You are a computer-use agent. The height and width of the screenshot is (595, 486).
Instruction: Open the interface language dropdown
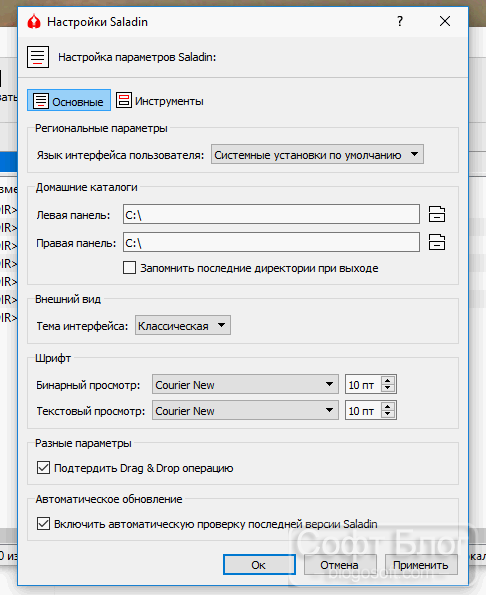(317, 154)
